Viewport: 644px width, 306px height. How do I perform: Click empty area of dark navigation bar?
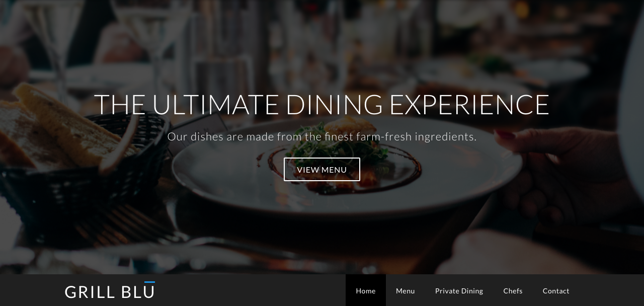click(x=252, y=290)
